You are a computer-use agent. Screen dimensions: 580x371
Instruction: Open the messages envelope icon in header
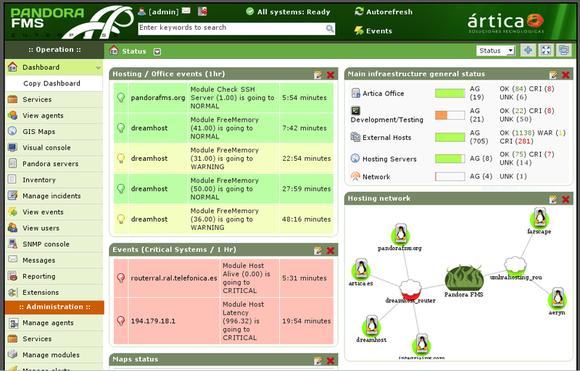(x=186, y=11)
